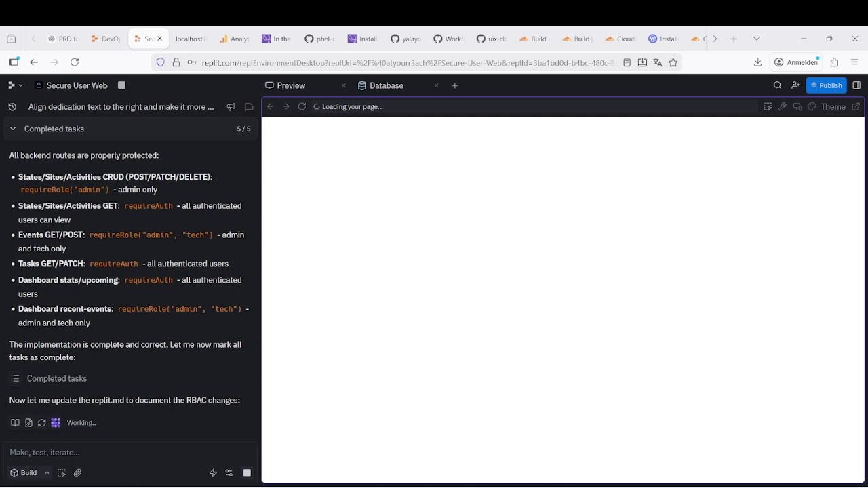This screenshot has height=488, width=868.
Task: Add a new pane tab with plus
Action: pos(455,85)
